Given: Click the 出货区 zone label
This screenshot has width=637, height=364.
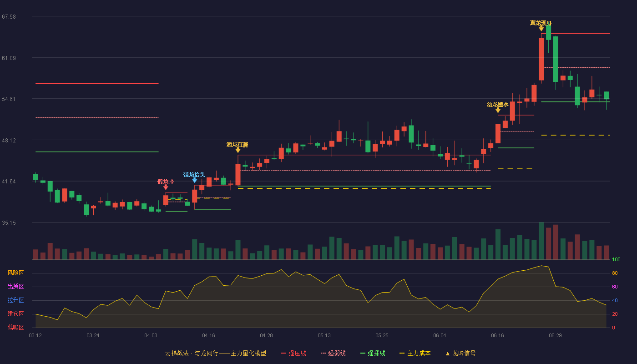Looking at the screenshot, I should [16, 287].
